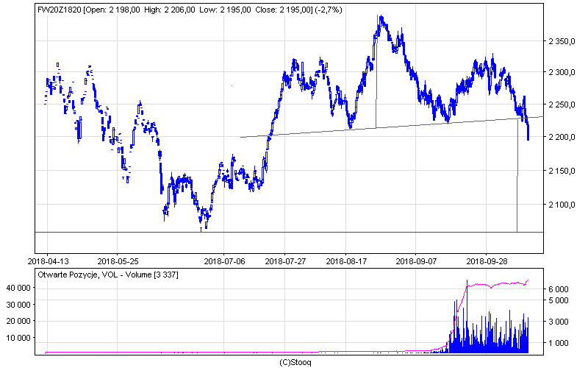Click the 2 250,0 price axis label
This screenshot has height=368, width=588.
562,105
